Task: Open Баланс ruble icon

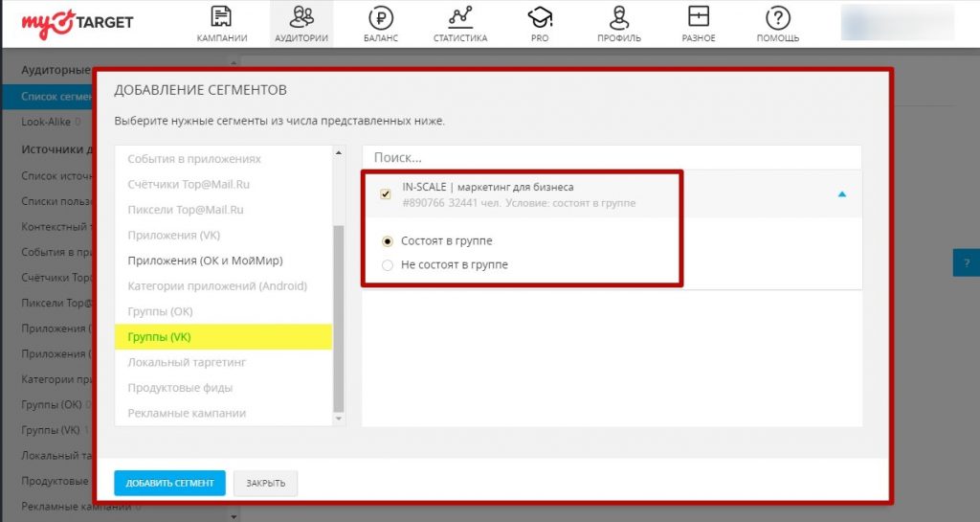Action: (381, 17)
